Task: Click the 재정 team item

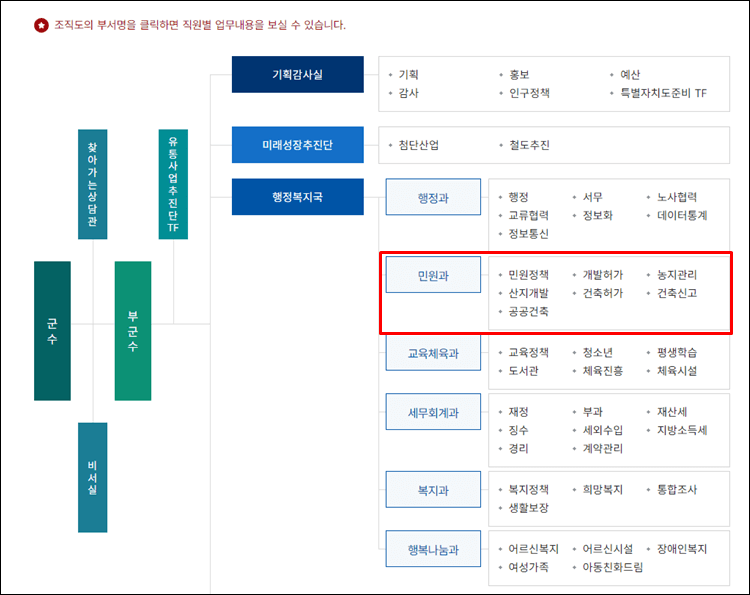Action: point(518,412)
